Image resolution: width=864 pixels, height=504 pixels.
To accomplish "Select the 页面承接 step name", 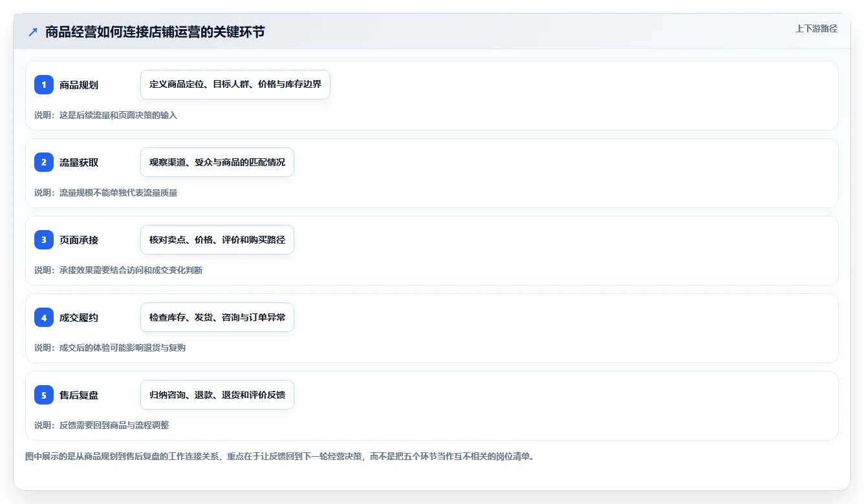I will [x=79, y=240].
